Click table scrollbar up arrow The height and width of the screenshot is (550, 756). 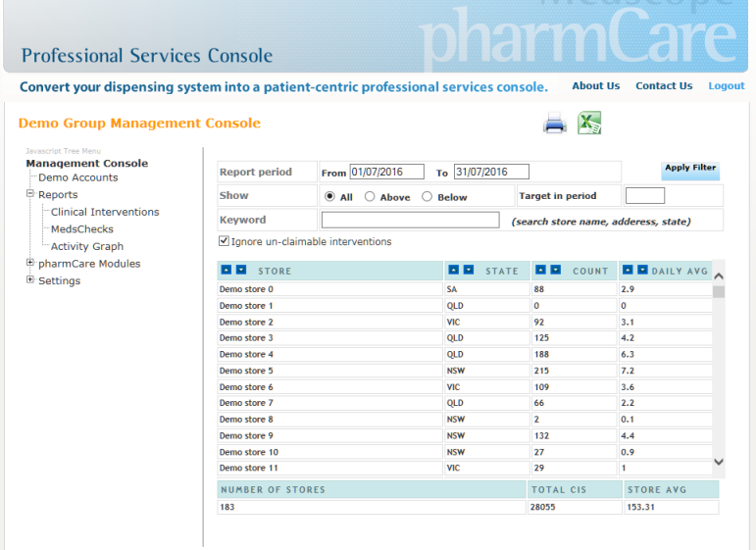click(x=719, y=276)
